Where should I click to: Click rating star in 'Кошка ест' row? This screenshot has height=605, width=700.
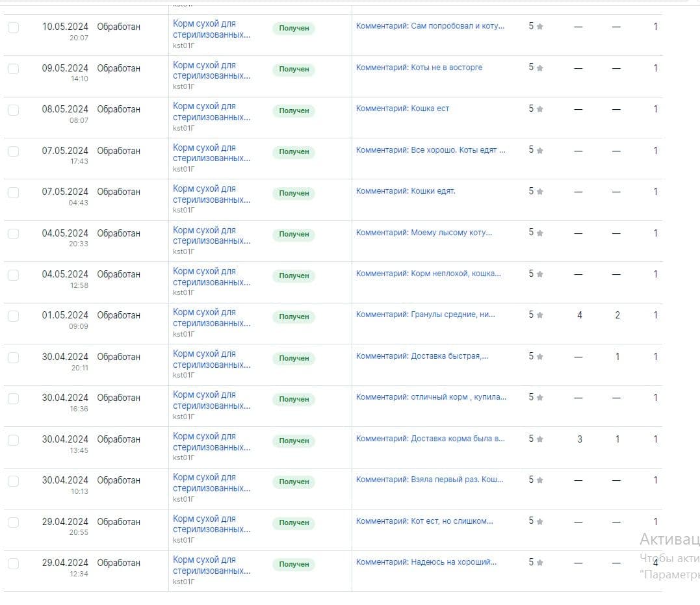pos(539,109)
